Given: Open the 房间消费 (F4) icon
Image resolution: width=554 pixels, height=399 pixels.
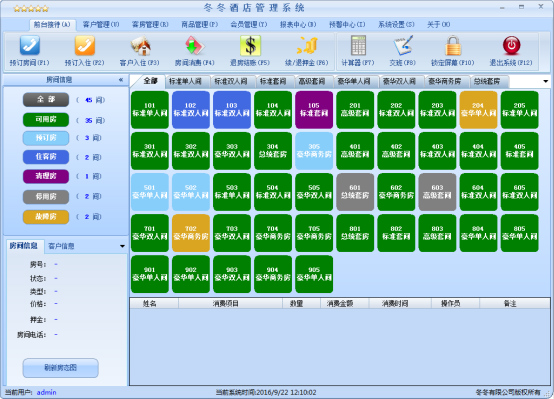Looking at the screenshot, I should click(195, 46).
